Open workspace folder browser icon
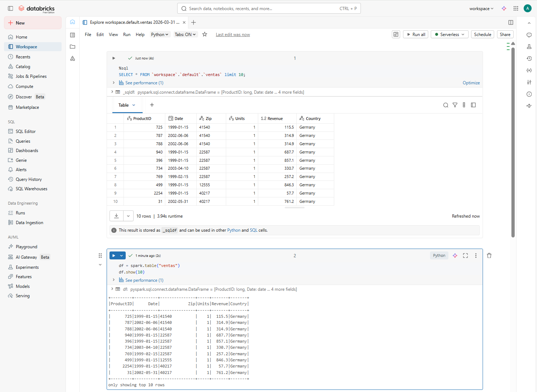 [x=72, y=46]
